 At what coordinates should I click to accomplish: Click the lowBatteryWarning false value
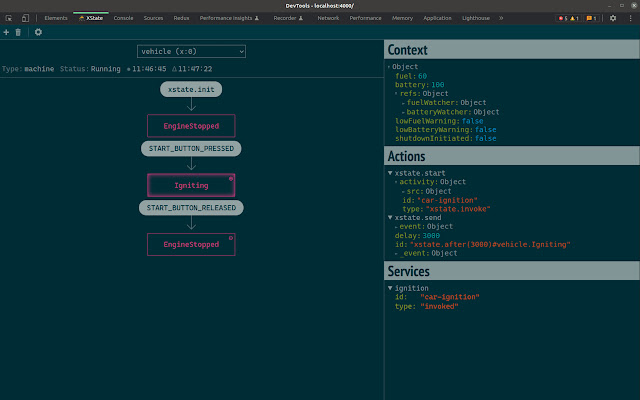point(486,130)
